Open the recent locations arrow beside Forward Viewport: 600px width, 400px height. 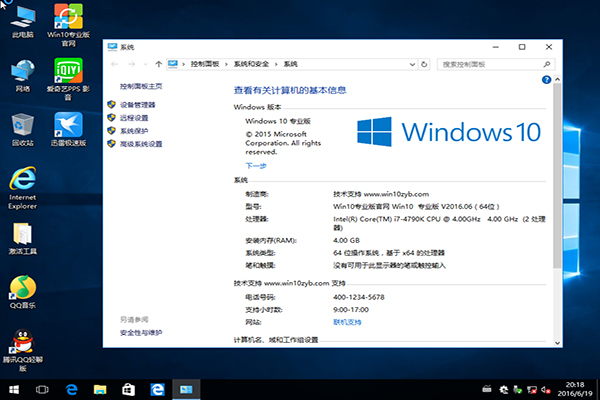point(145,64)
